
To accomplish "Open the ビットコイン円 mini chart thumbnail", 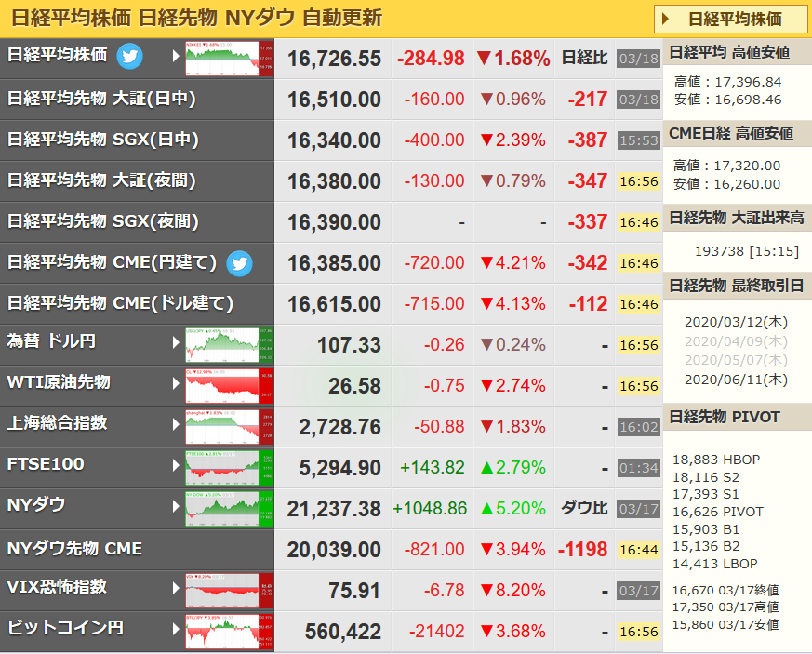I will [x=229, y=632].
